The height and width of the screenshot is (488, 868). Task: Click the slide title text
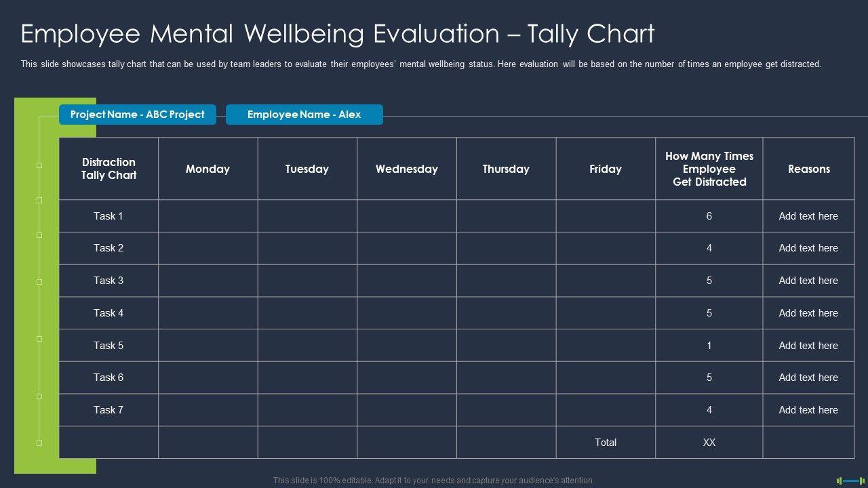(337, 34)
